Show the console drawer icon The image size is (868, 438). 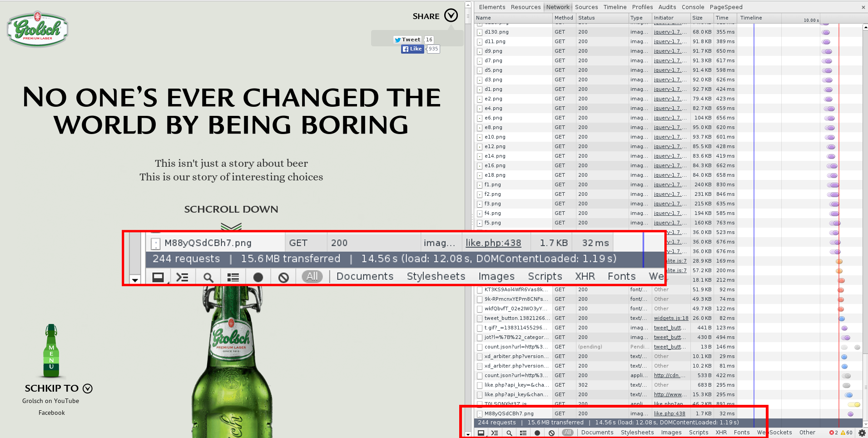pyautogui.click(x=495, y=433)
